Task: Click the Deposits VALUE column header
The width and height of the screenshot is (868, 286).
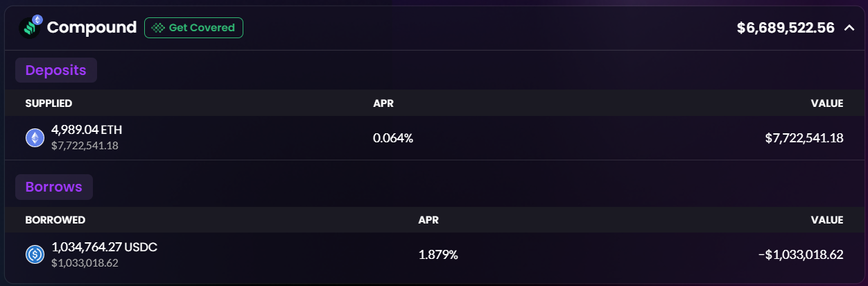Action: tap(827, 103)
